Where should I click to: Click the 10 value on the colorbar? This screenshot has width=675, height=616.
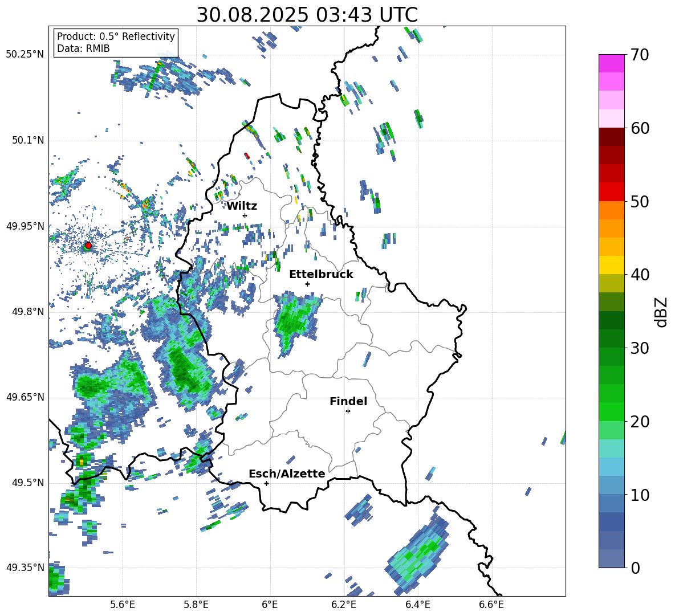click(x=640, y=495)
